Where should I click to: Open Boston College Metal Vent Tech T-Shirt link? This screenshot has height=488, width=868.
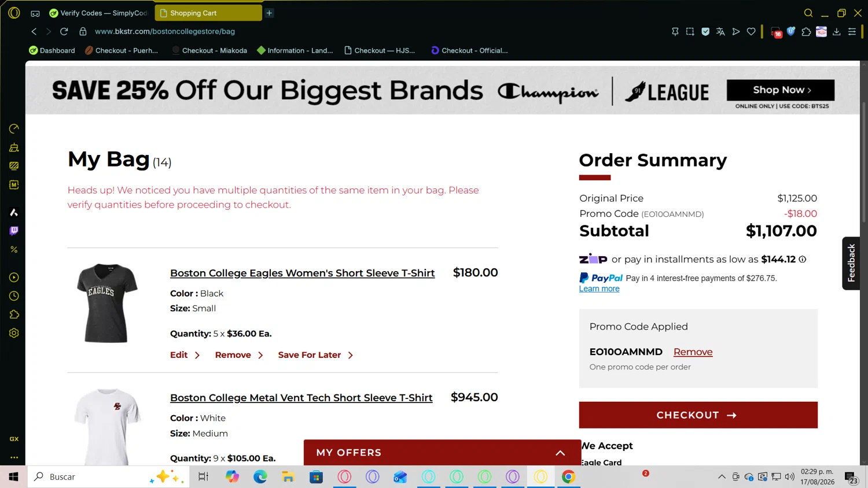[301, 398]
